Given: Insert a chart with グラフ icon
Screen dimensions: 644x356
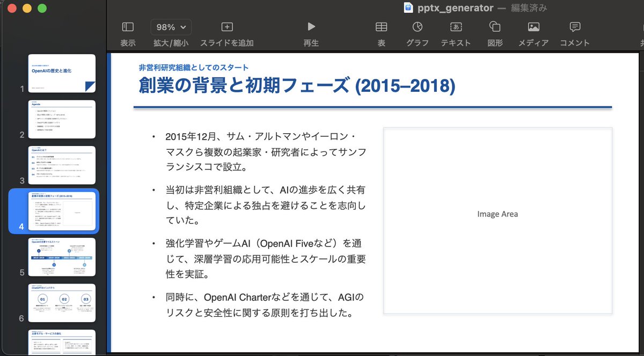Looking at the screenshot, I should [x=418, y=26].
